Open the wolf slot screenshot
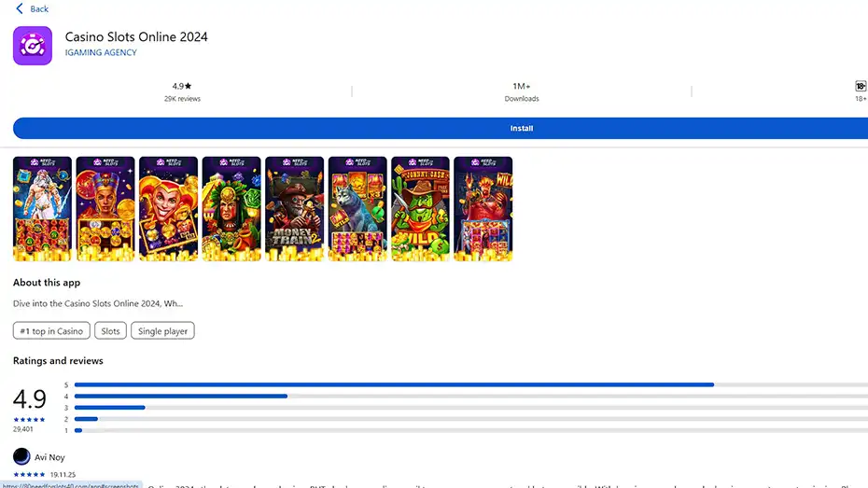Screen dimensions: 868x488 click(357, 208)
